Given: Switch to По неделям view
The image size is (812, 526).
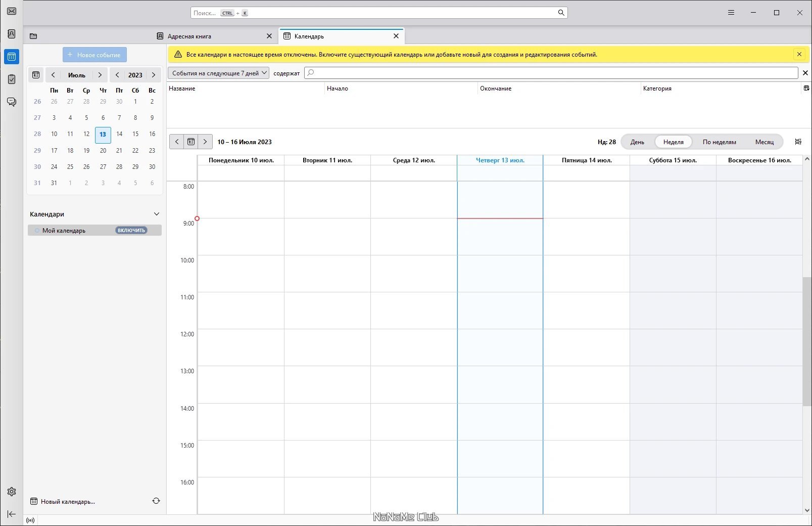Looking at the screenshot, I should pyautogui.click(x=719, y=142).
